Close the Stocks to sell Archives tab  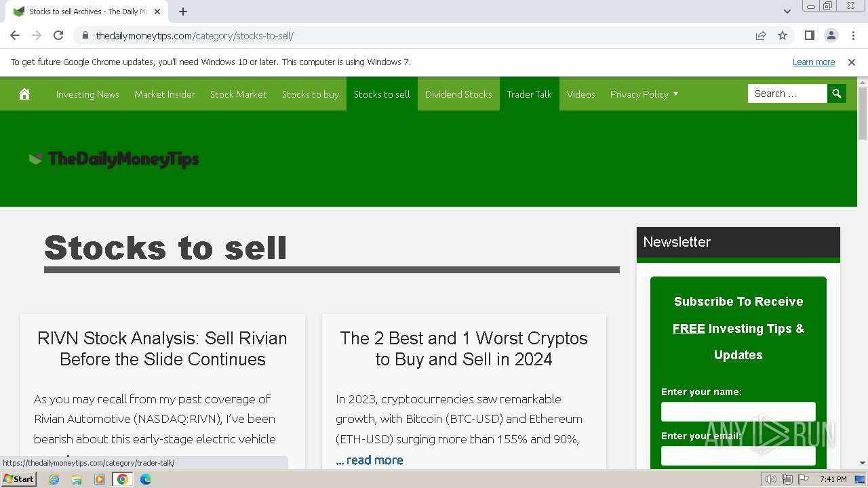click(x=157, y=12)
